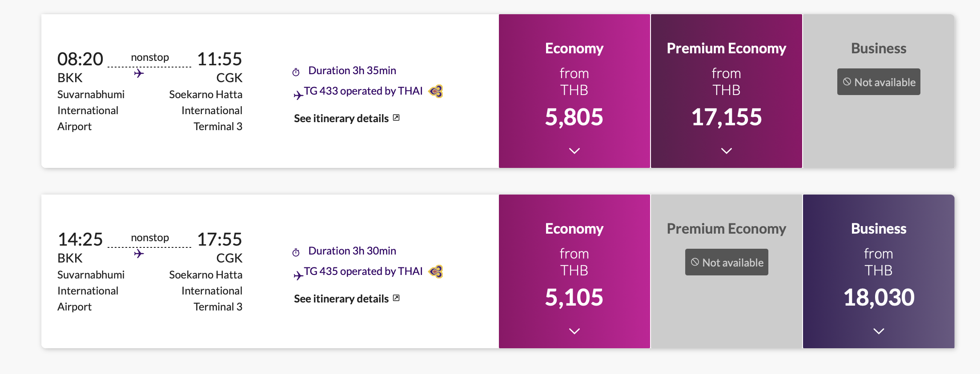Expand the Business 18,030 fare chevron
The width and height of the screenshot is (980, 374).
[879, 331]
